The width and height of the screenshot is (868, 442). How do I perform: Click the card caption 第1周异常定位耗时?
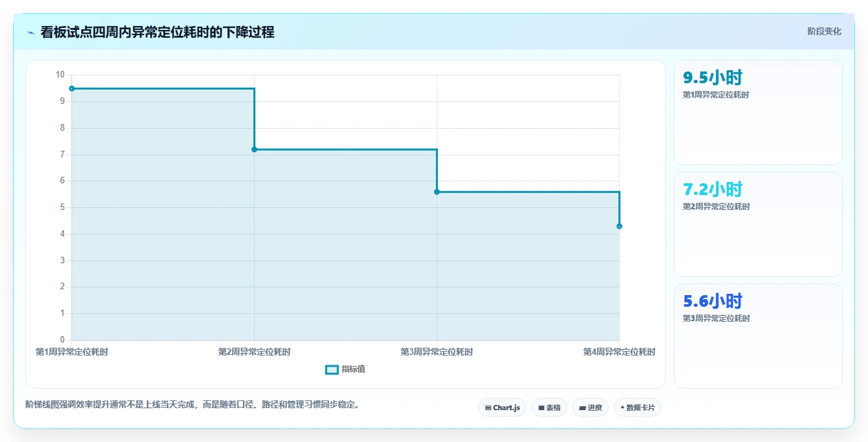point(716,95)
